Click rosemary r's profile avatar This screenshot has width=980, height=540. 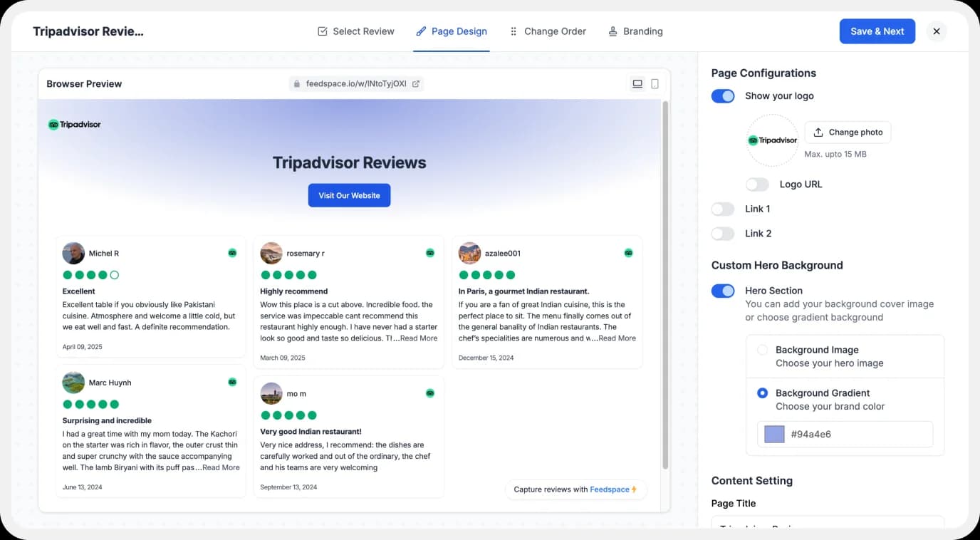coord(271,253)
